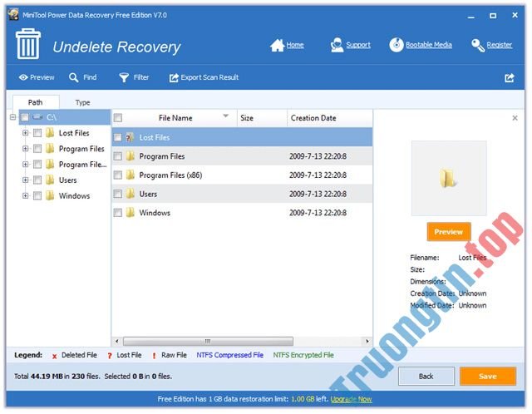This screenshot has height=414, width=532.
Task: Open the Home link
Action: (295, 45)
